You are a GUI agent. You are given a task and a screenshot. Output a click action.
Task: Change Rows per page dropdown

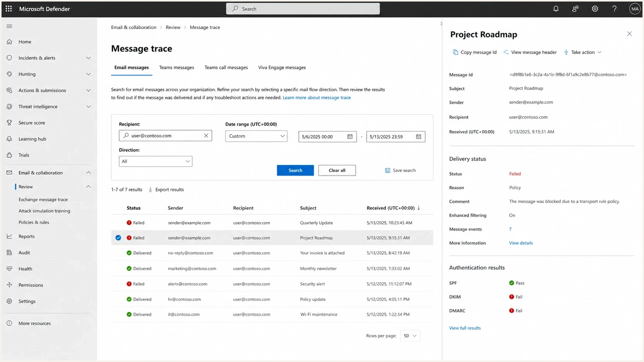410,336
